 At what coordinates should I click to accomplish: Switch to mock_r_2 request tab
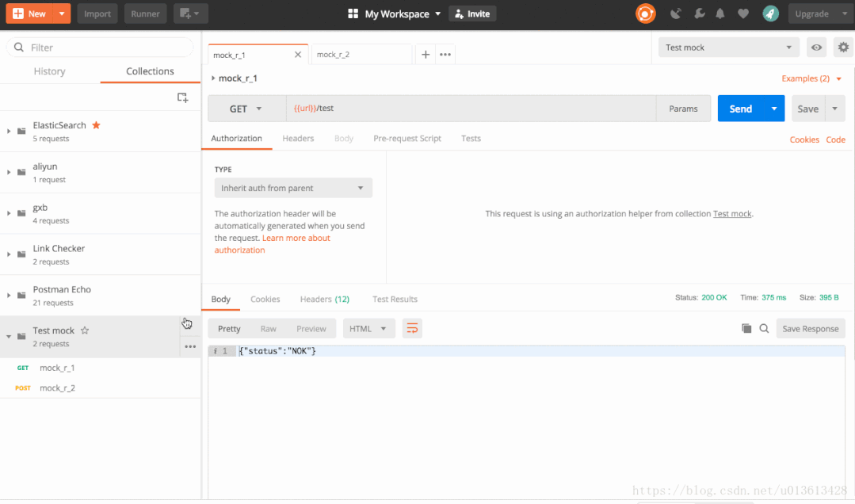point(361,55)
